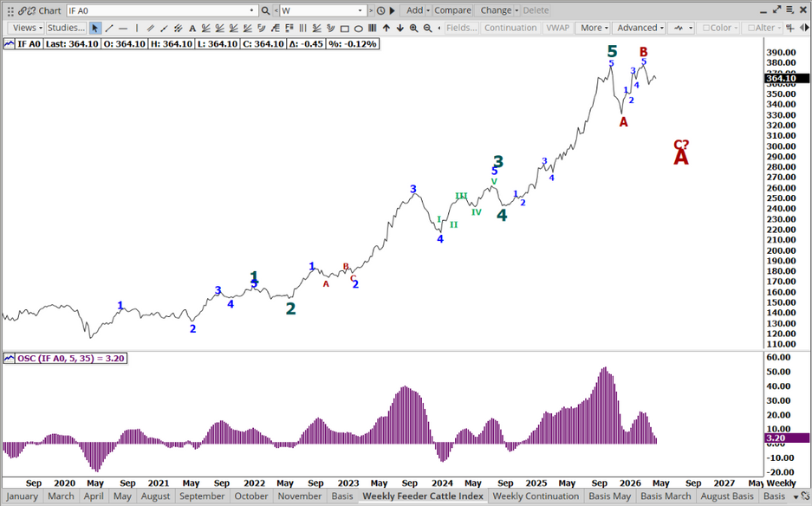Switch to the Basis May tab
Viewport: 812px width, 506px height.
point(609,496)
